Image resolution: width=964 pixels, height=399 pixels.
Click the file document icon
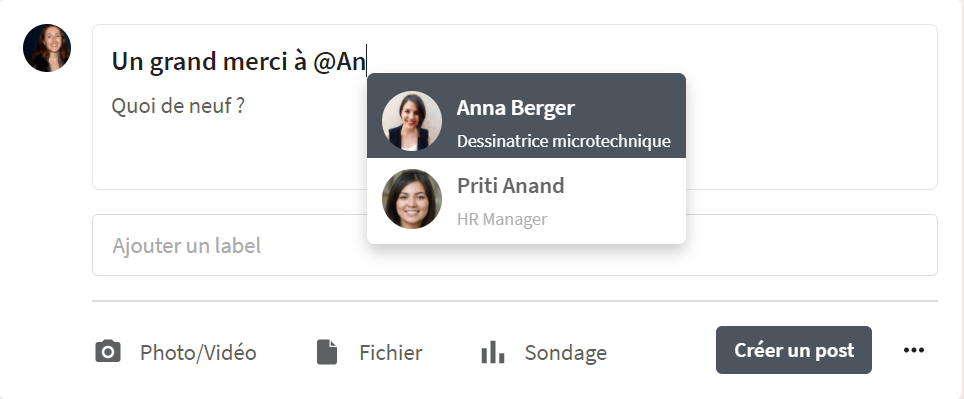(x=326, y=352)
